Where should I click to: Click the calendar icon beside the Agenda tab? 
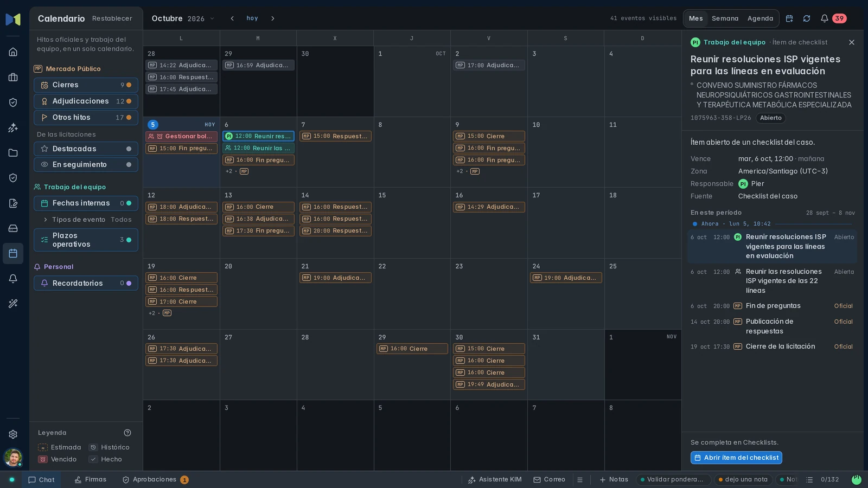[x=789, y=18]
